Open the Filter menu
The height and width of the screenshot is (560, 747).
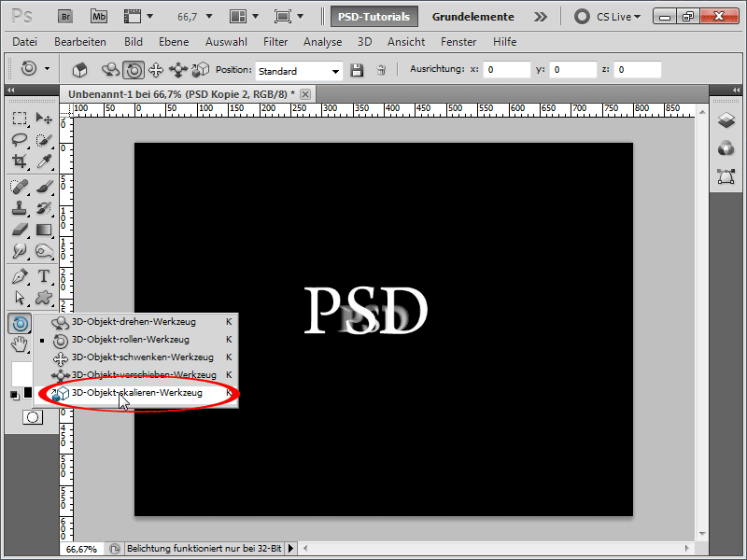click(x=275, y=42)
